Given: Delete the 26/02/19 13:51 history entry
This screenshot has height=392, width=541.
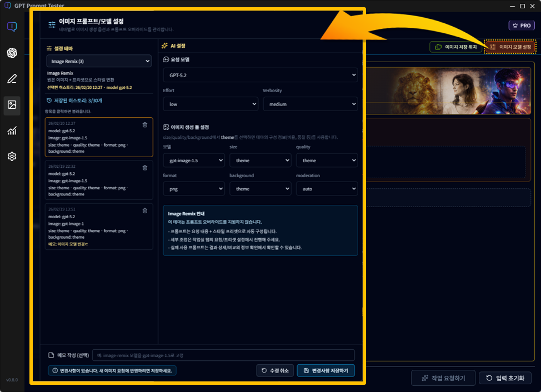Looking at the screenshot, I should click(145, 210).
